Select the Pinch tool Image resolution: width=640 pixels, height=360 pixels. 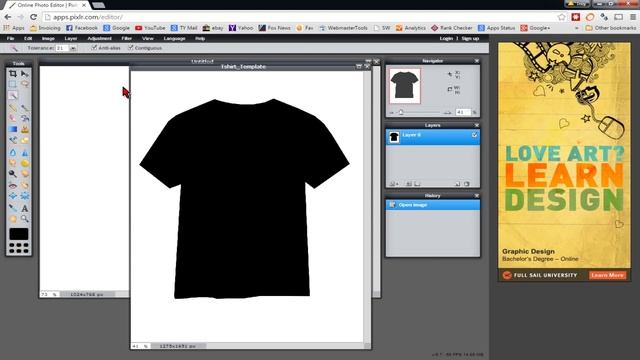tap(25, 196)
